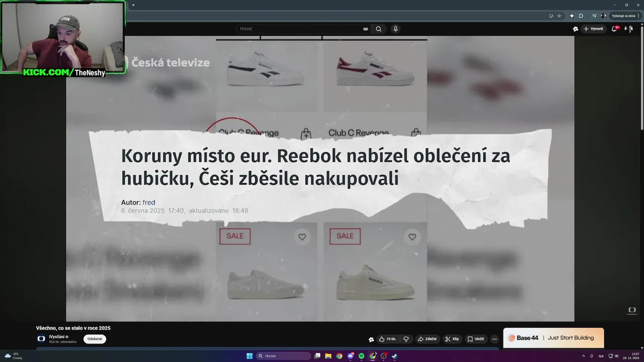Image resolution: width=644 pixels, height=362 pixels.
Task: Open File Explorer from the taskbar
Action: (x=329, y=356)
